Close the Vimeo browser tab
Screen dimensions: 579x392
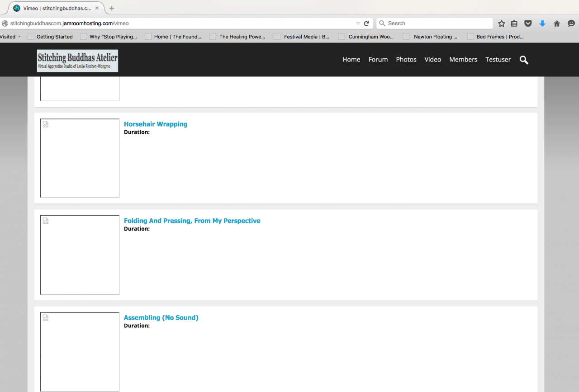click(x=97, y=8)
